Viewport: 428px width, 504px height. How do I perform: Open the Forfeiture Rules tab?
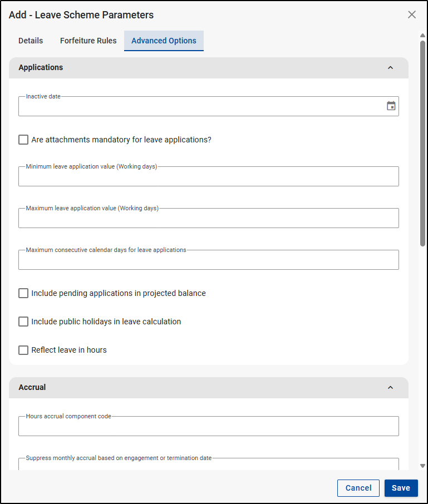click(88, 41)
